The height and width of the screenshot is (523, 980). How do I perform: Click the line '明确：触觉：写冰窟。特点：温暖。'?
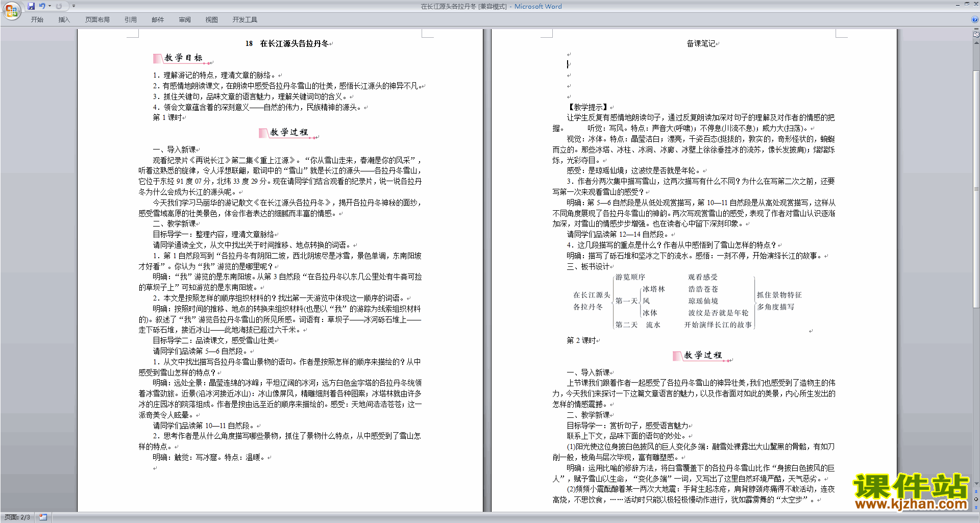(x=209, y=457)
